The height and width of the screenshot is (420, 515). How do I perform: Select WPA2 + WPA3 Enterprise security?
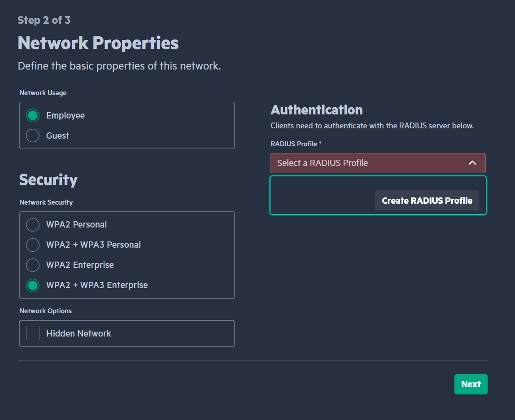pyautogui.click(x=33, y=285)
